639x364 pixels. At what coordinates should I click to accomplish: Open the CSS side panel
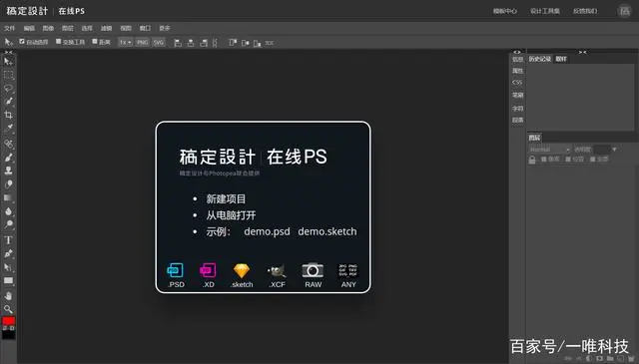517,82
